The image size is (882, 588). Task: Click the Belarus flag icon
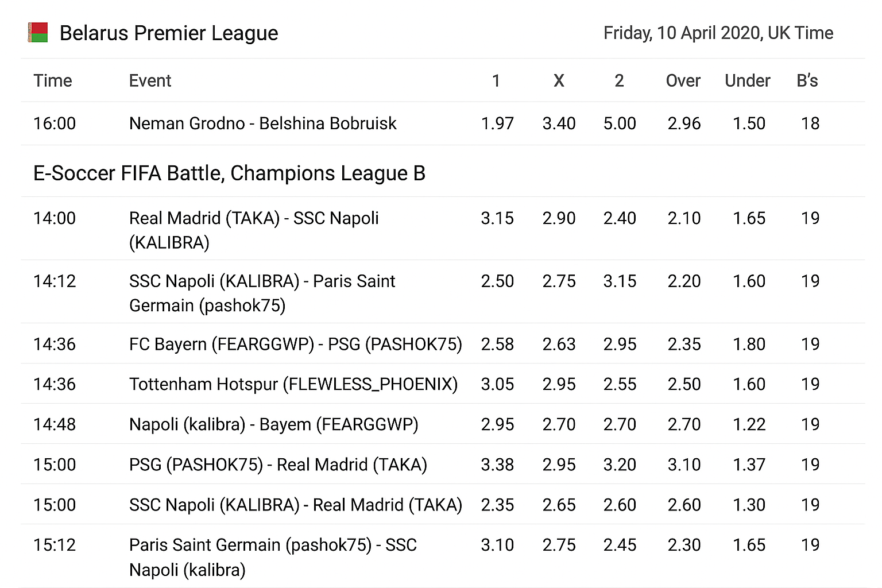[x=38, y=32]
